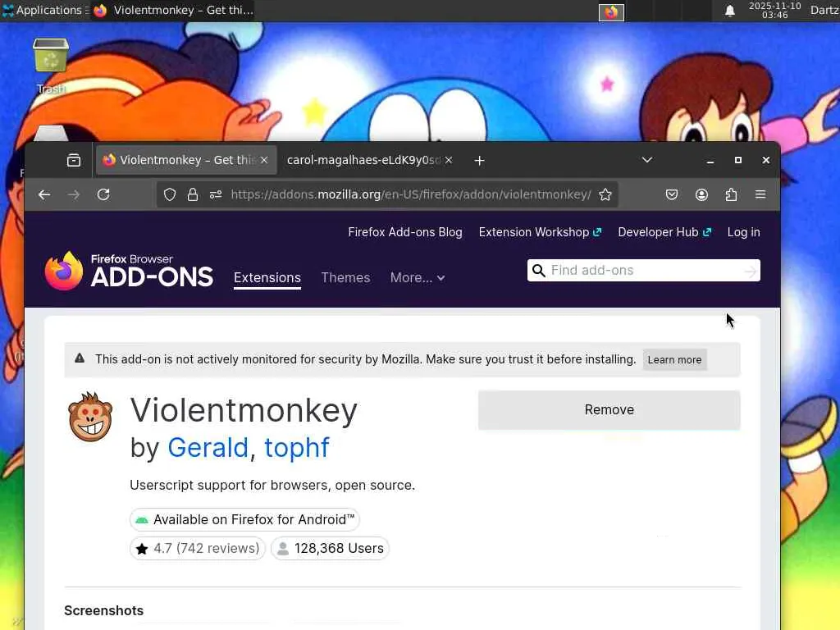This screenshot has width=840, height=630.
Task: Click the address bar URL
Action: (x=411, y=194)
